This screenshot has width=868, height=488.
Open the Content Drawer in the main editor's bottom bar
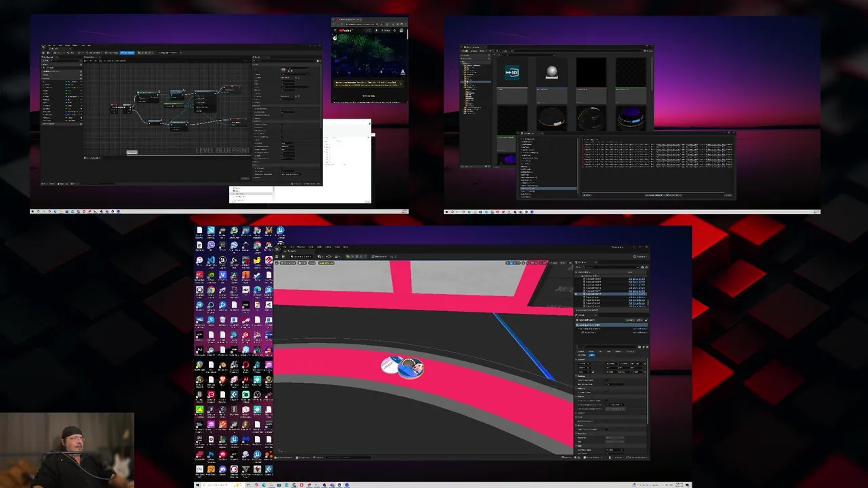pos(283,457)
